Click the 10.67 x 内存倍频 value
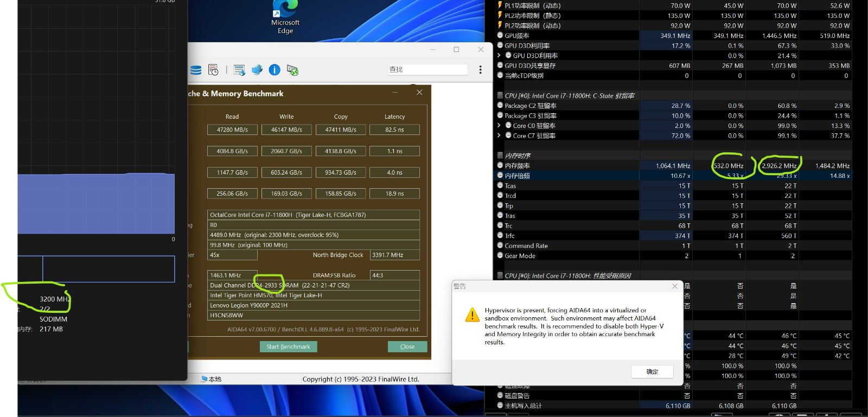 (680, 176)
